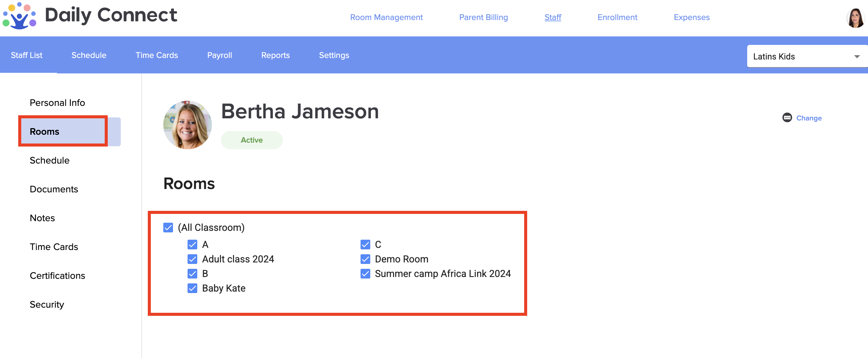Uncheck the Demo Room checkbox
Image resolution: width=868 pixels, height=358 pixels.
365,259
